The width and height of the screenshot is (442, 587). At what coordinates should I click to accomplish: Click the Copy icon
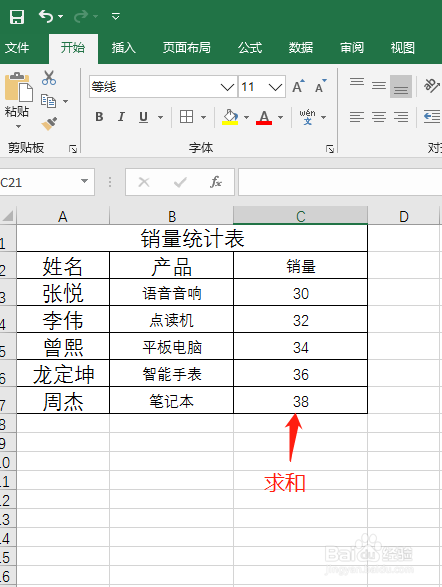[48, 101]
